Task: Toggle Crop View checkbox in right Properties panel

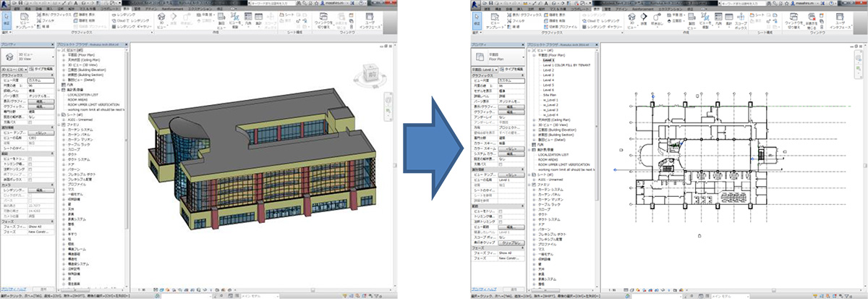Action: (x=501, y=211)
